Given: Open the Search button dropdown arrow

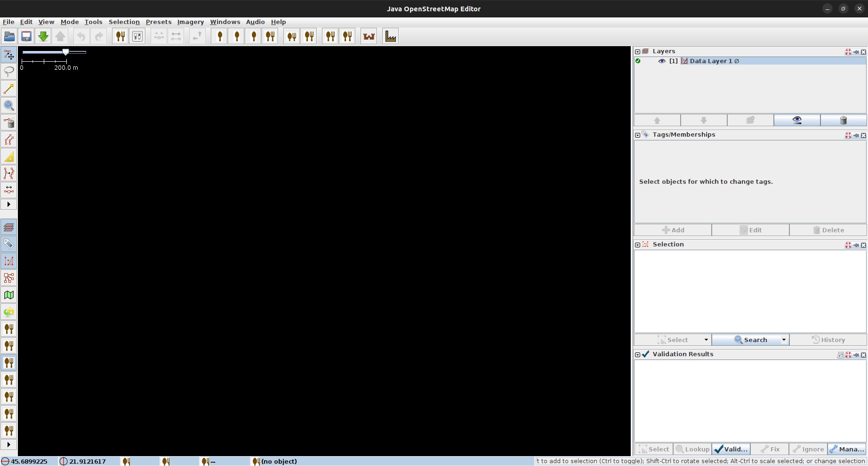Looking at the screenshot, I should tap(784, 340).
